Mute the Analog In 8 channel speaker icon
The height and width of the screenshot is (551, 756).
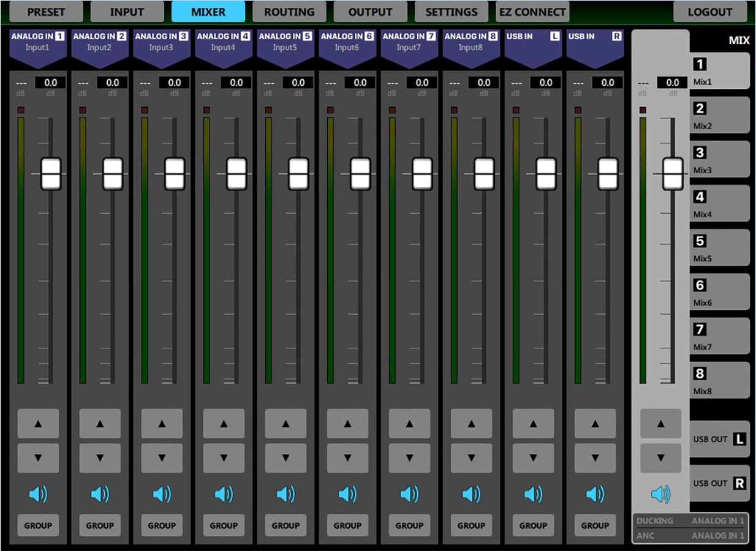pyautogui.click(x=471, y=494)
